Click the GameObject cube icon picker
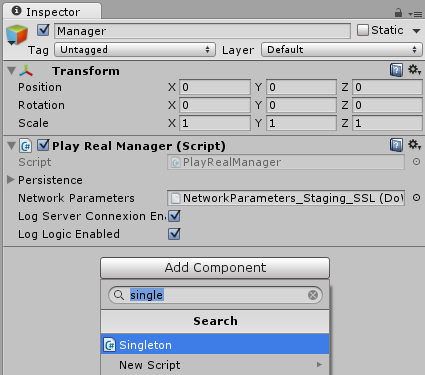Viewport: 425px width, 375px height. click(16, 35)
